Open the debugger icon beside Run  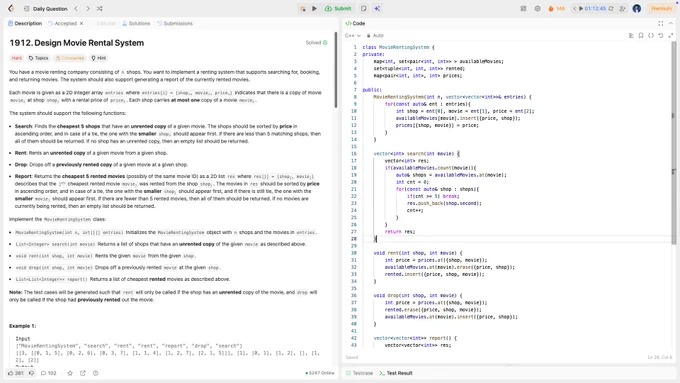click(303, 9)
